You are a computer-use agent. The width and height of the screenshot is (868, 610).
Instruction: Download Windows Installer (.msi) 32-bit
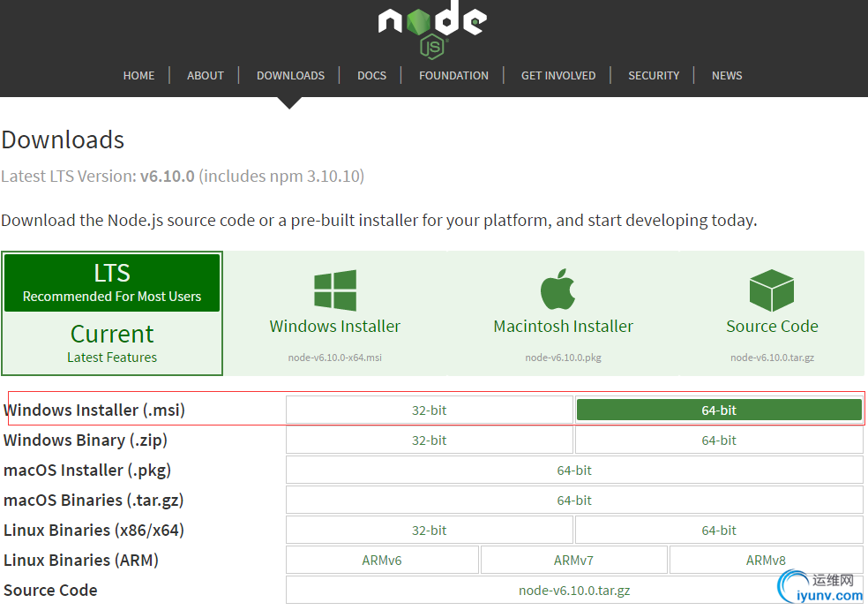(429, 410)
